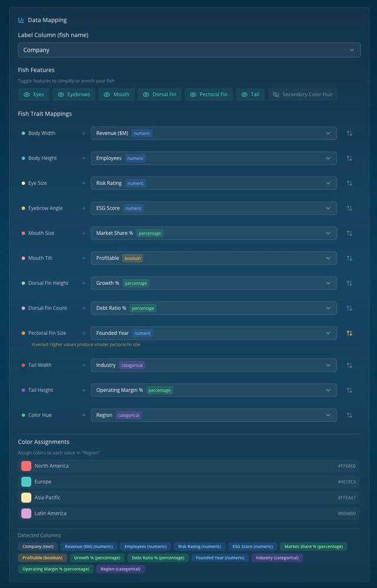Viewport: 377px width, 588px height.
Task: Click the Industry (categorical) column chip
Action: click(277, 558)
